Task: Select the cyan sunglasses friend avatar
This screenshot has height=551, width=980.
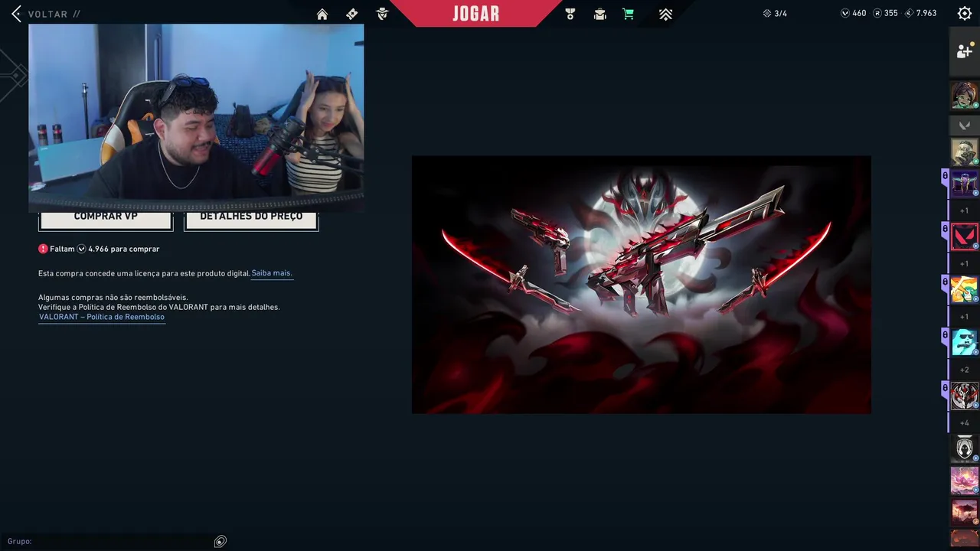Action: (x=964, y=342)
